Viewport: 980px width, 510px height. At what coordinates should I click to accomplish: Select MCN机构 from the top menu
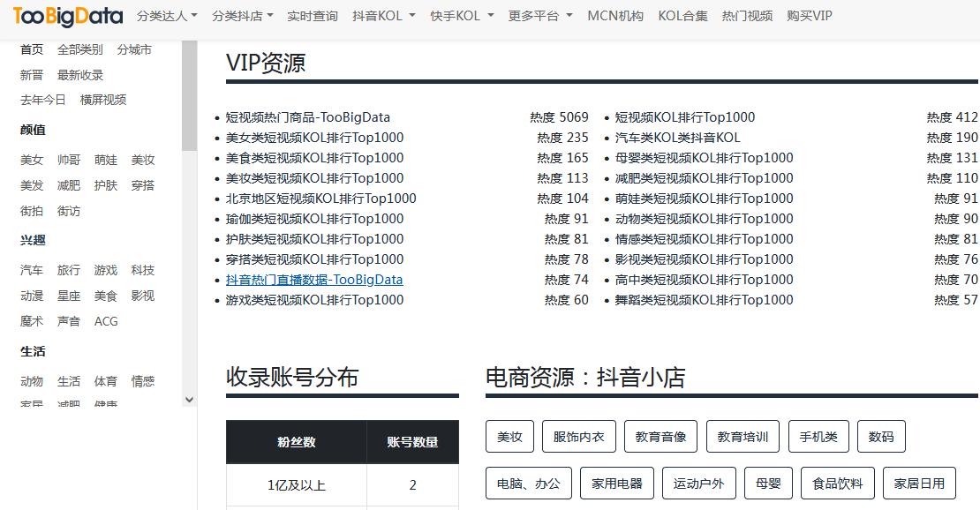tap(614, 15)
